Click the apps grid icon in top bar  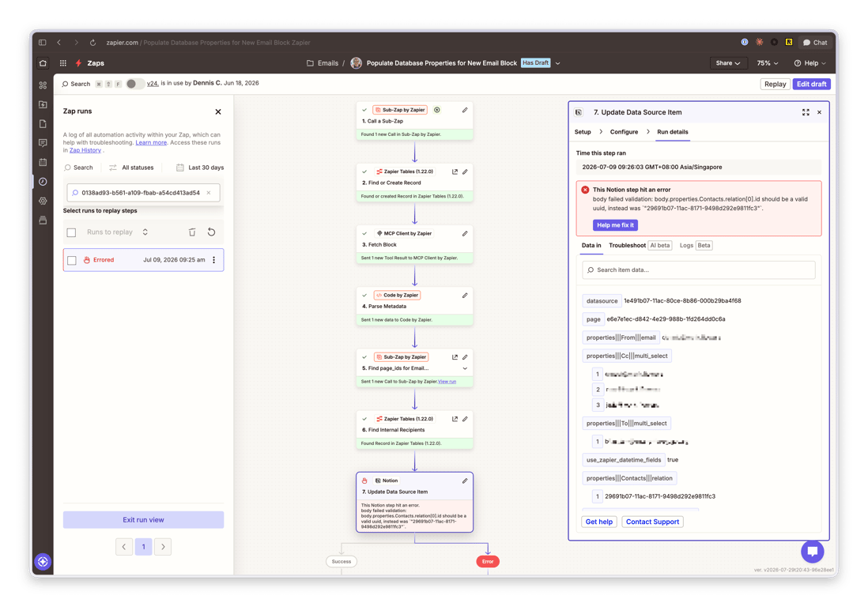63,63
